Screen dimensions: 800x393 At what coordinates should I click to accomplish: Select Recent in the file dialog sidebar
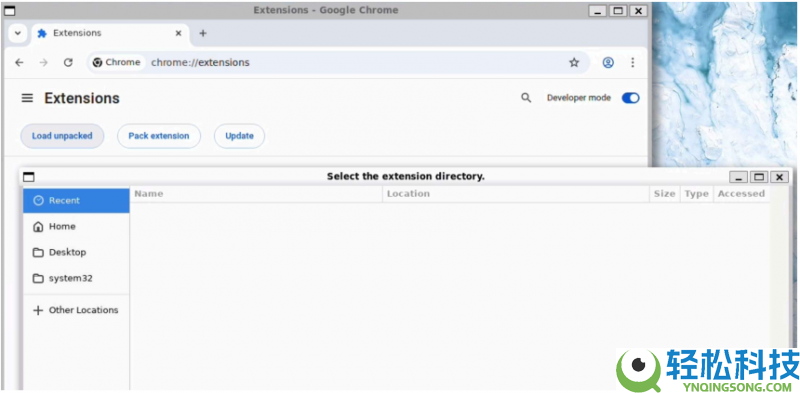click(x=76, y=201)
